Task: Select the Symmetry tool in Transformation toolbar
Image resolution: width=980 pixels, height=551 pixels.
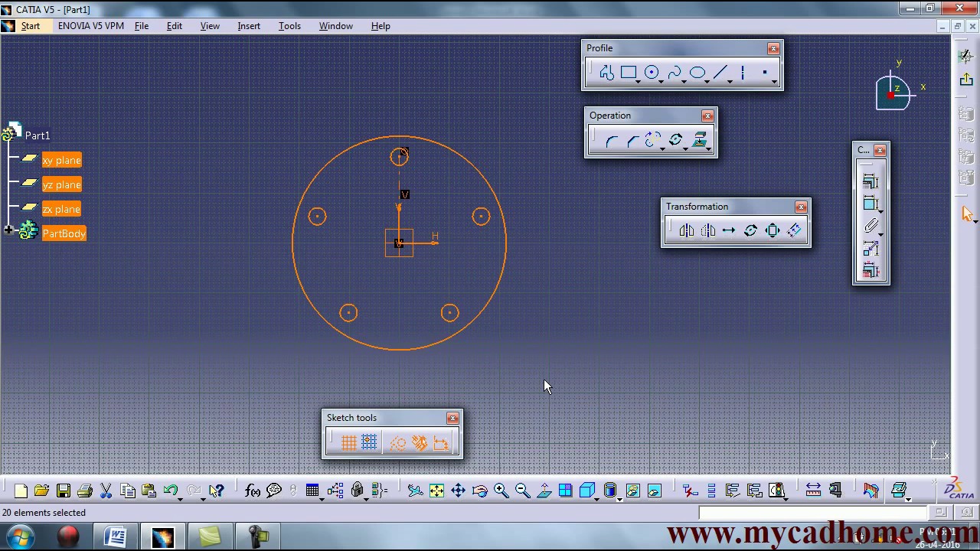Action: pos(707,231)
